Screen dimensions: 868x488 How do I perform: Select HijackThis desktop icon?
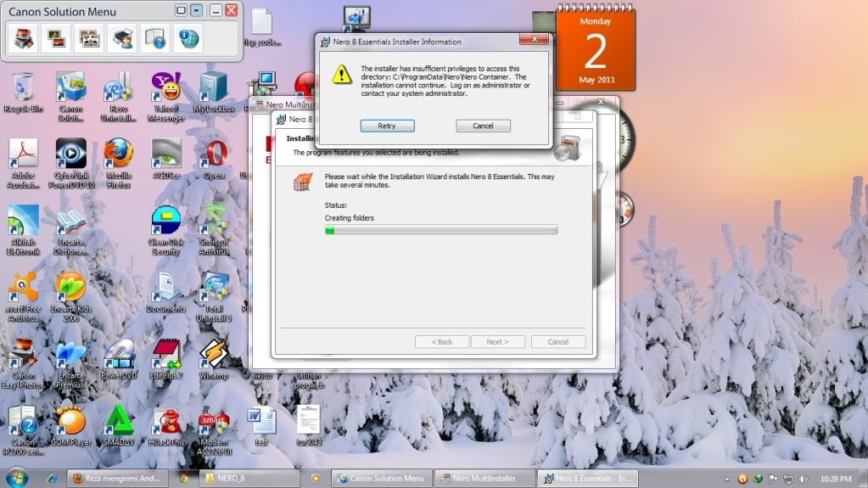pos(166,426)
